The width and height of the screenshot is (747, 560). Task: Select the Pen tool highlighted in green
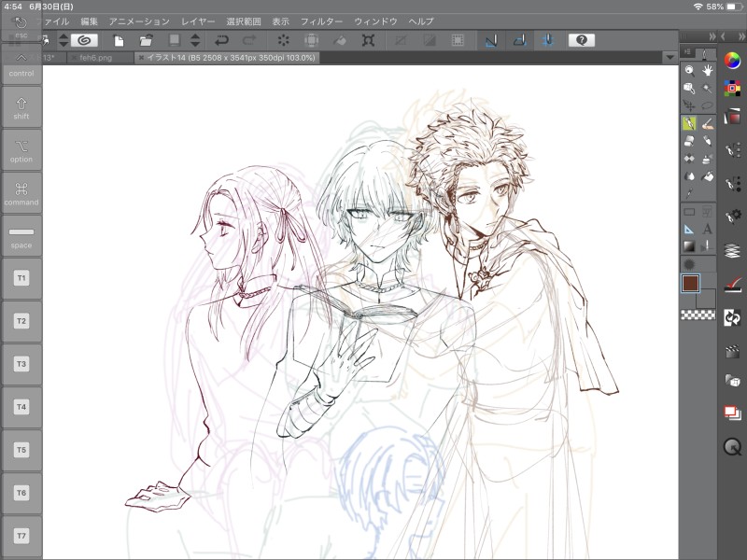point(689,123)
